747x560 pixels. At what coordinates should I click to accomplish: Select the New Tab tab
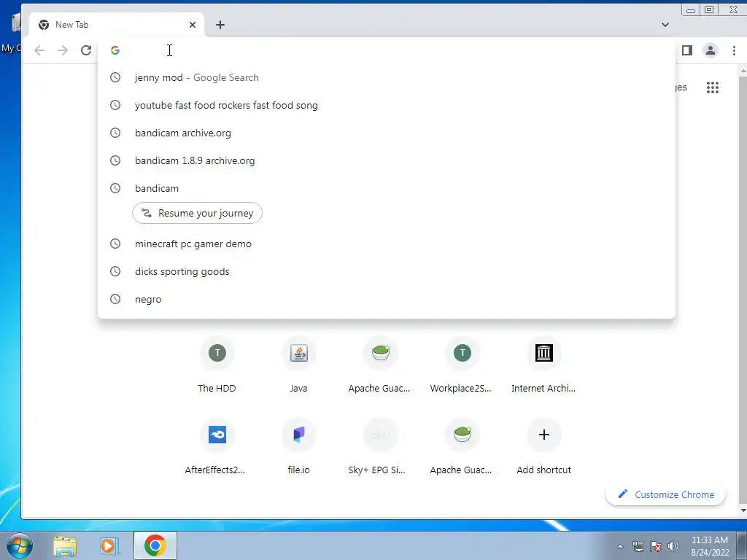click(x=117, y=25)
